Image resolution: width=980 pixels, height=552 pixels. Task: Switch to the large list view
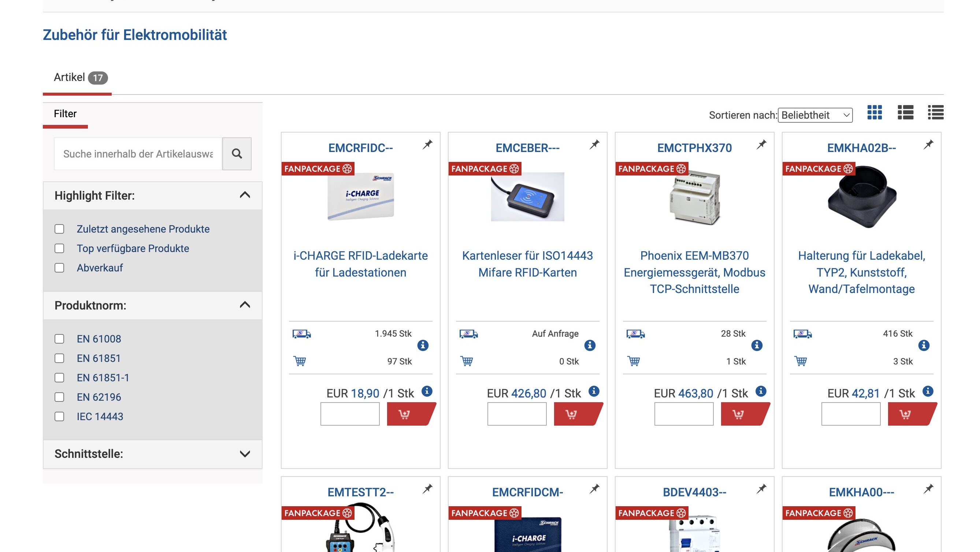(x=905, y=112)
